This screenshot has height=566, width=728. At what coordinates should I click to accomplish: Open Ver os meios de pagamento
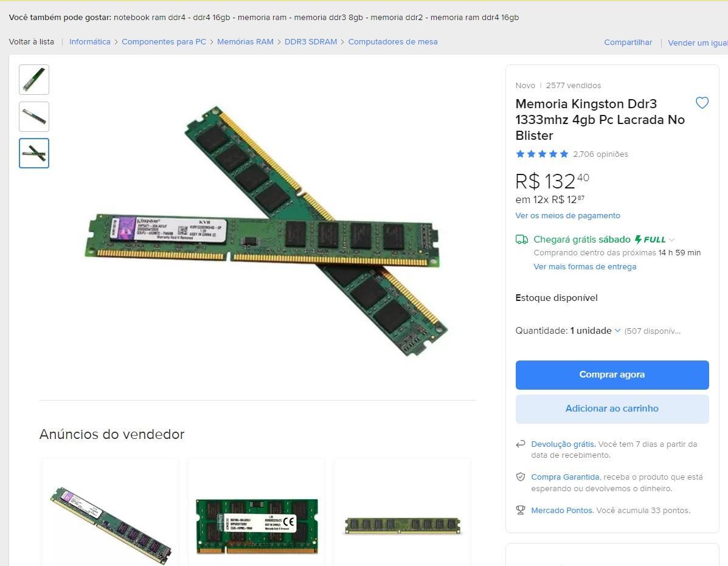[x=567, y=216]
